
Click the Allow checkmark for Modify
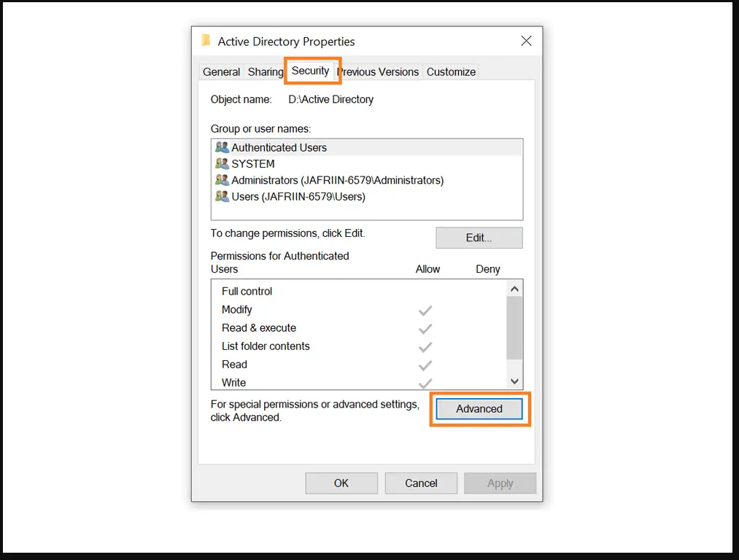tap(425, 310)
